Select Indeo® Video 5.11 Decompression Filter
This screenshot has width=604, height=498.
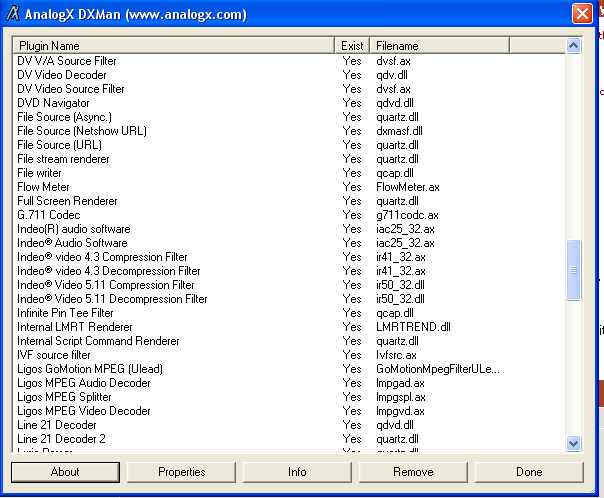pyautogui.click(x=289, y=299)
